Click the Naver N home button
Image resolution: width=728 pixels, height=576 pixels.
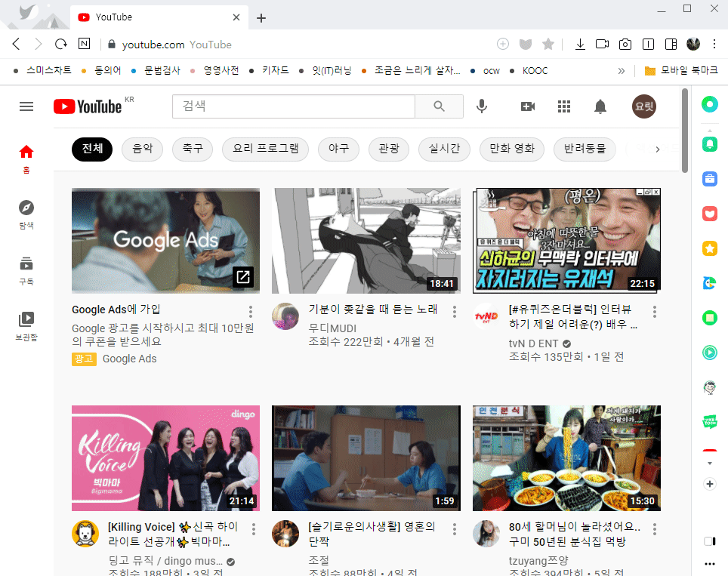coord(84,44)
